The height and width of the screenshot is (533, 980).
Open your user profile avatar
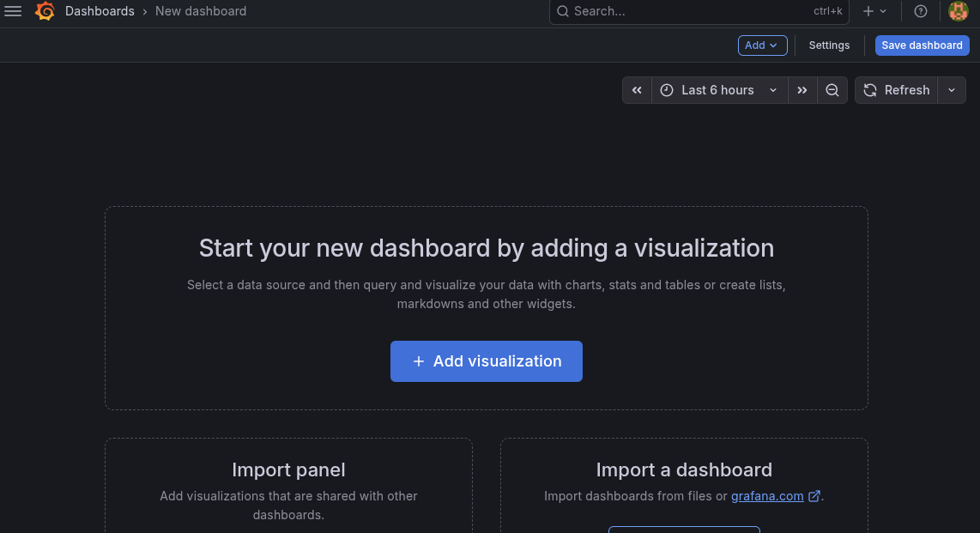[958, 11]
